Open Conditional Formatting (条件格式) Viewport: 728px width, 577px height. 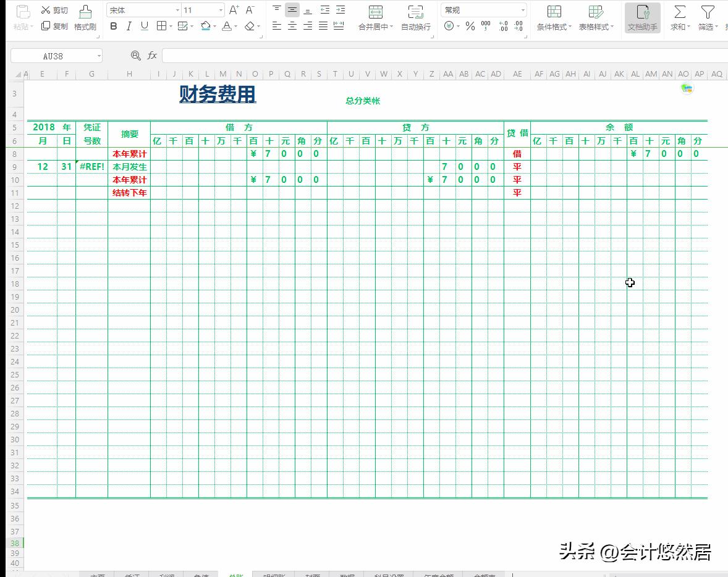click(553, 17)
